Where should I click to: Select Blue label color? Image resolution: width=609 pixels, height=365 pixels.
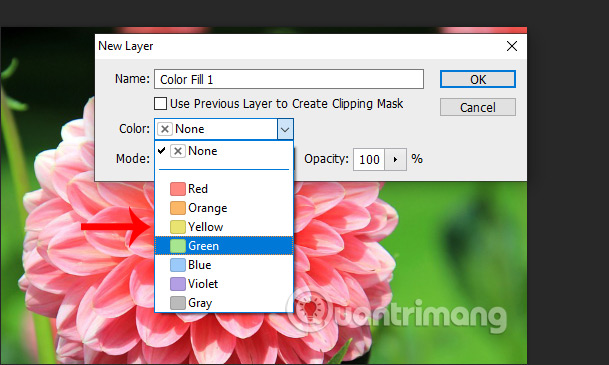point(224,265)
